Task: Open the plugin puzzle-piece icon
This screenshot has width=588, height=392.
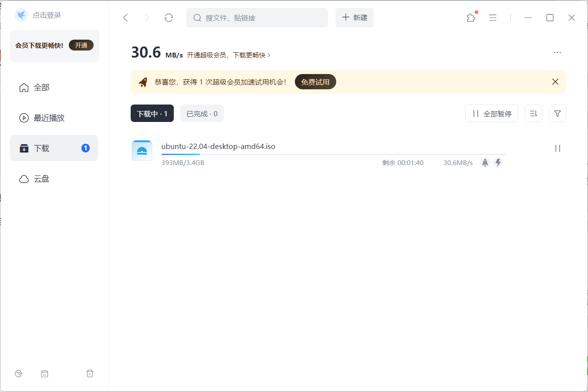Action: click(471, 18)
